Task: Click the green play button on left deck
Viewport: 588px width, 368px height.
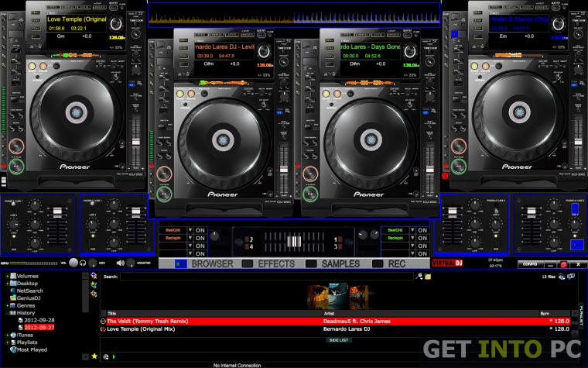Action: click(16, 166)
